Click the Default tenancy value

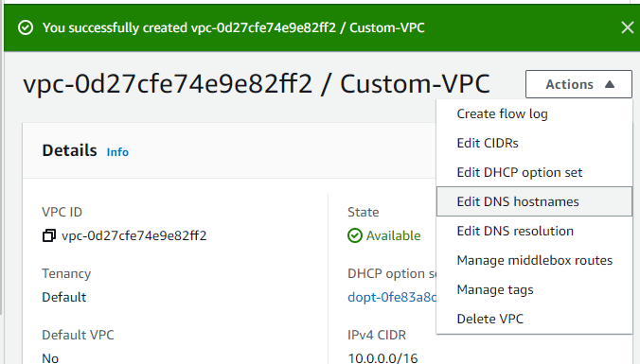pos(64,297)
